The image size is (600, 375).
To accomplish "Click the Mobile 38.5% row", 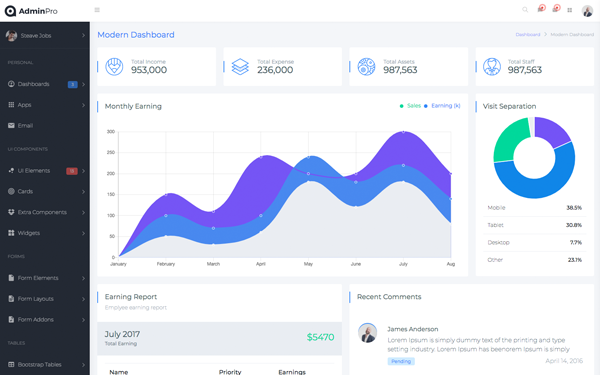I will [535, 208].
